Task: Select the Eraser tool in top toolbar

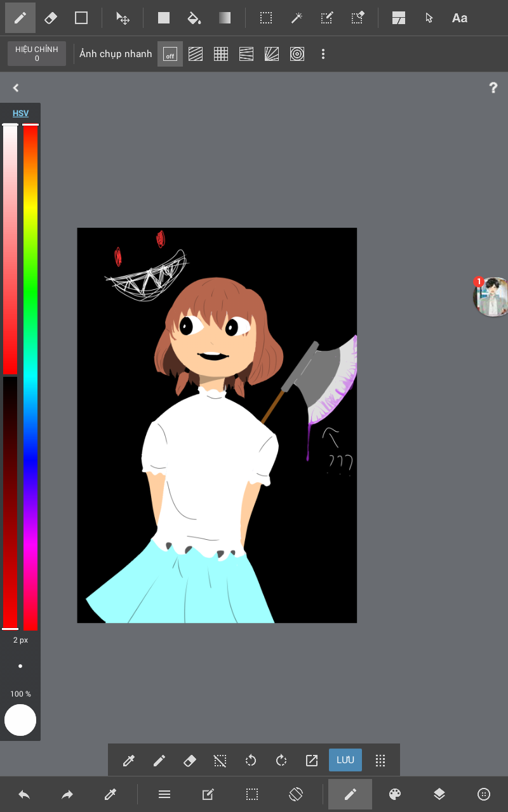Action: point(51,18)
